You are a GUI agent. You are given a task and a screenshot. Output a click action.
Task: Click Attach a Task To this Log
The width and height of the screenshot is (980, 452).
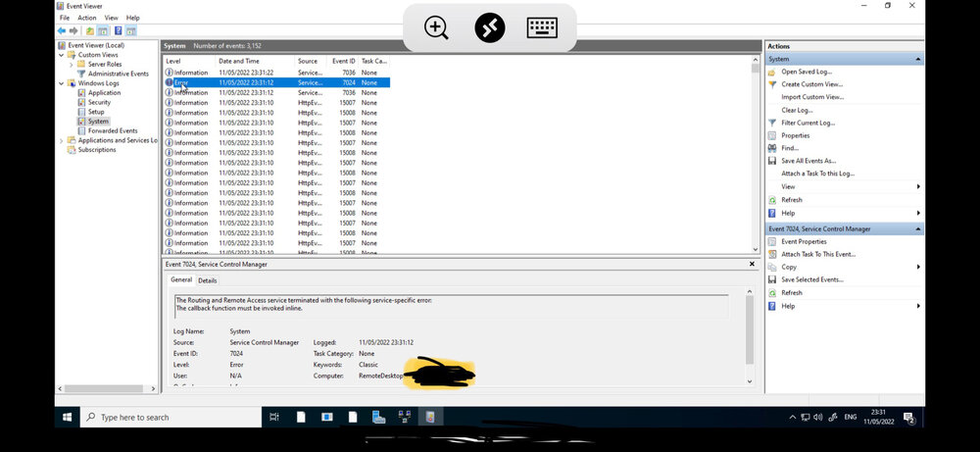pos(817,174)
